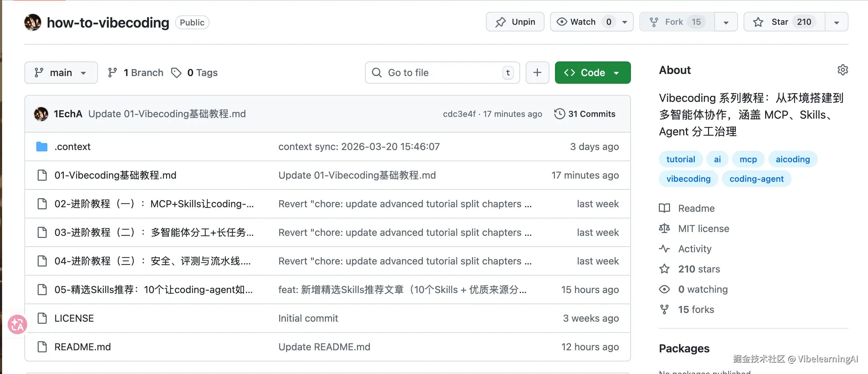Open the 31 Commits link
The height and width of the screenshot is (374, 868).
[x=591, y=114]
